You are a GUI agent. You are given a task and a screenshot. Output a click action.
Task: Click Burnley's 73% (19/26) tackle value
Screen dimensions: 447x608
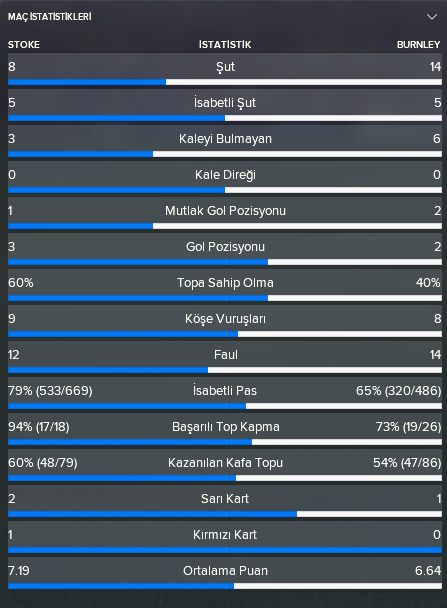[409, 427]
